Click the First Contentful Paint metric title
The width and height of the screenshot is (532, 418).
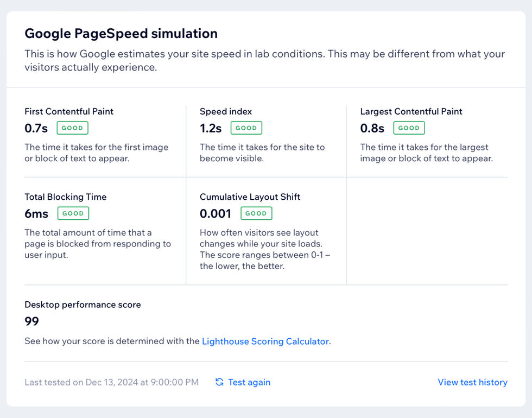point(69,111)
